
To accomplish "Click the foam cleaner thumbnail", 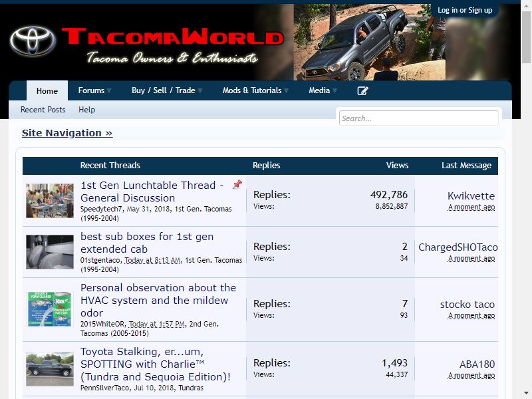I will point(50,309).
